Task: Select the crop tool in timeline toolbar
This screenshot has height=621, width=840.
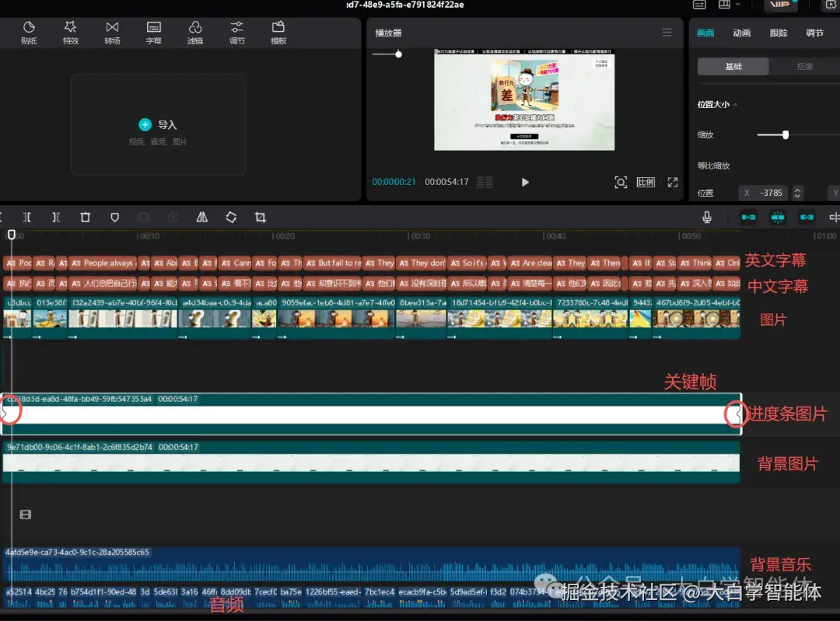Action: click(261, 218)
